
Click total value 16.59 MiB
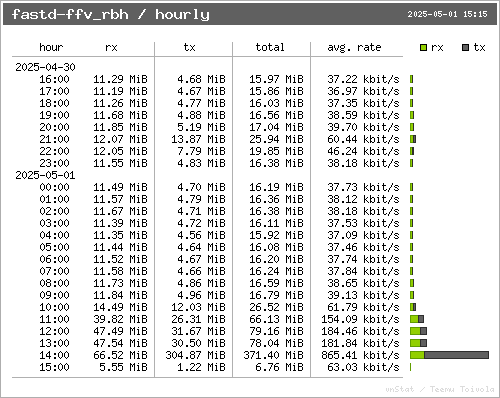pos(276,283)
